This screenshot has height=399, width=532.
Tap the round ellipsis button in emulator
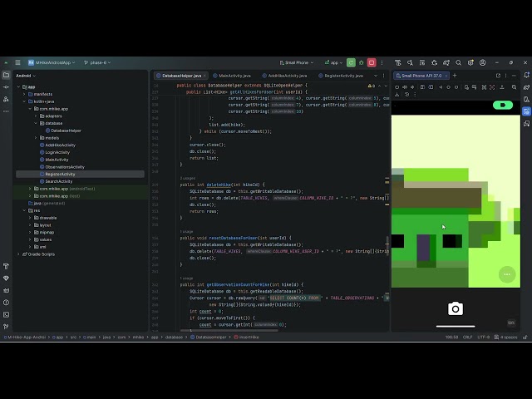click(x=507, y=274)
